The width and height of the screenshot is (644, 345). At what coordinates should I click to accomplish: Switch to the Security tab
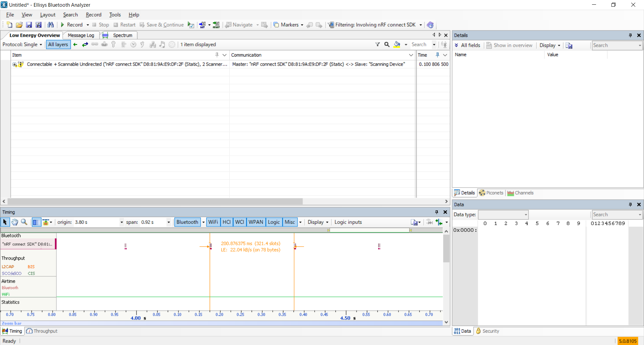(487, 331)
